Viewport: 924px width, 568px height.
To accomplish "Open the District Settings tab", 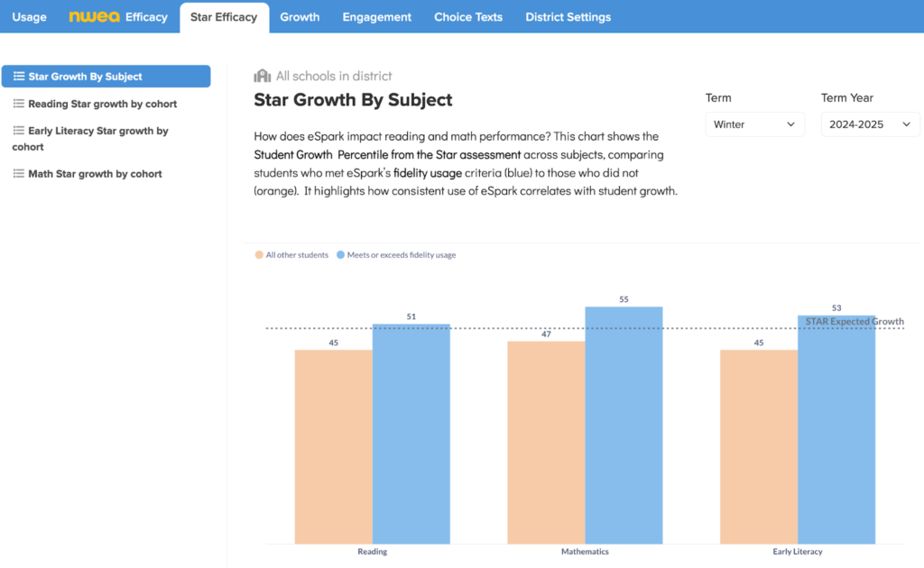I will pyautogui.click(x=568, y=17).
